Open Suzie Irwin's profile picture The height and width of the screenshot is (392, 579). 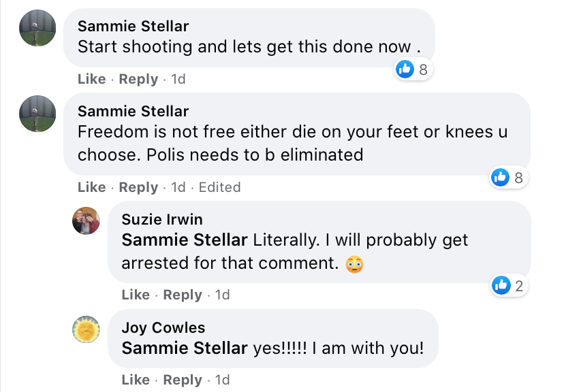(x=87, y=220)
